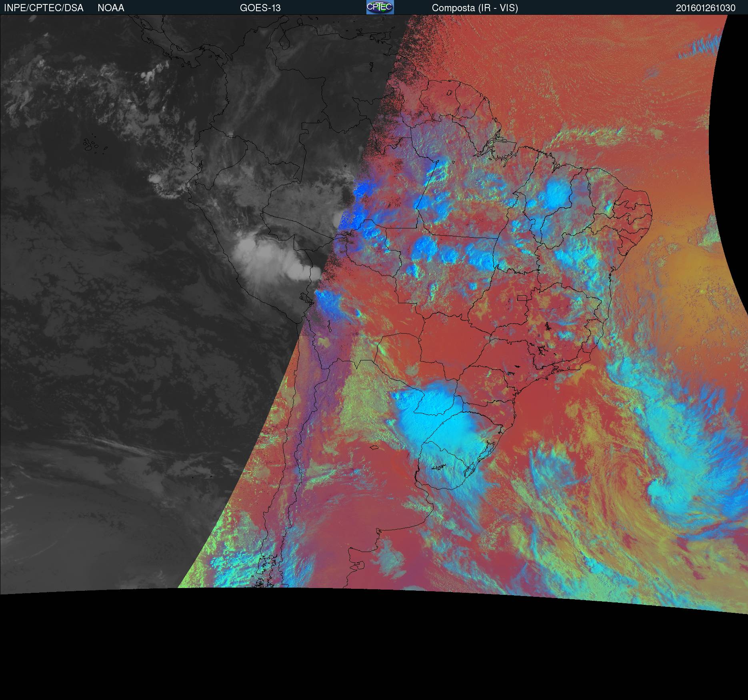Viewport: 748px width, 700px height.
Task: Click the Composta (IR - VIS) title
Action: 475,8
